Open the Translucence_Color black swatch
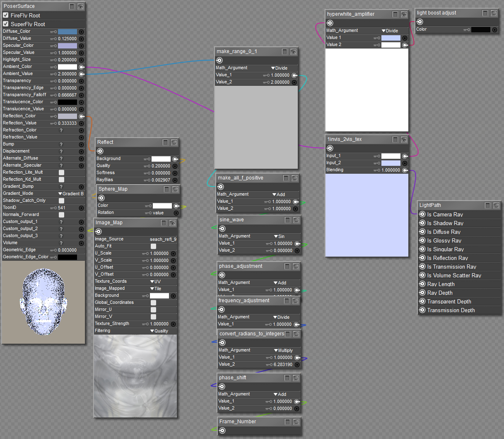The height and width of the screenshot is (439, 504). [x=68, y=102]
